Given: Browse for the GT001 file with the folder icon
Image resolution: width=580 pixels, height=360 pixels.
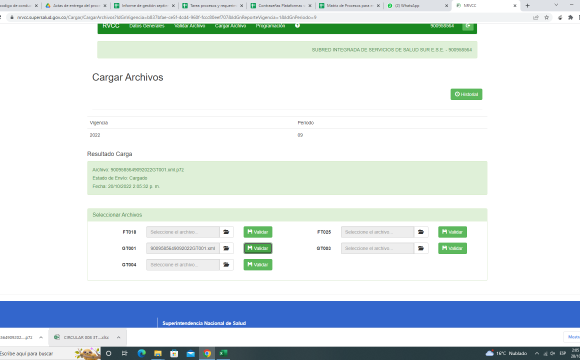Looking at the screenshot, I should click(x=226, y=248).
